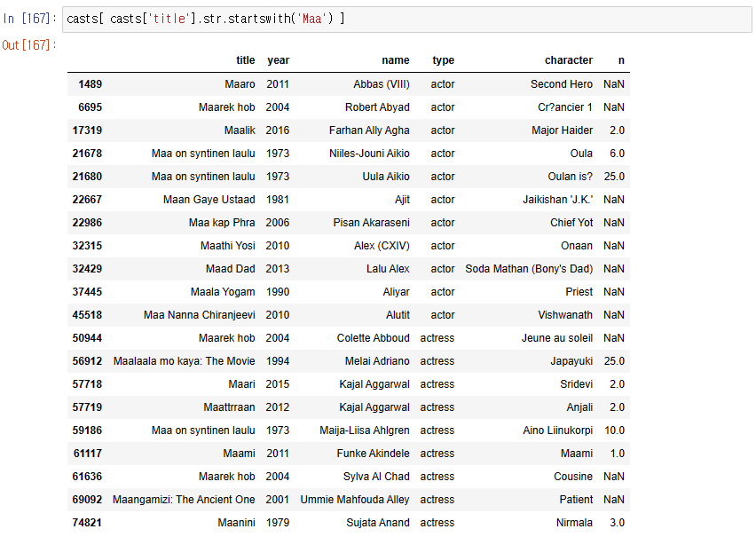Click the 'year' column header
The height and width of the screenshot is (537, 756).
click(279, 60)
